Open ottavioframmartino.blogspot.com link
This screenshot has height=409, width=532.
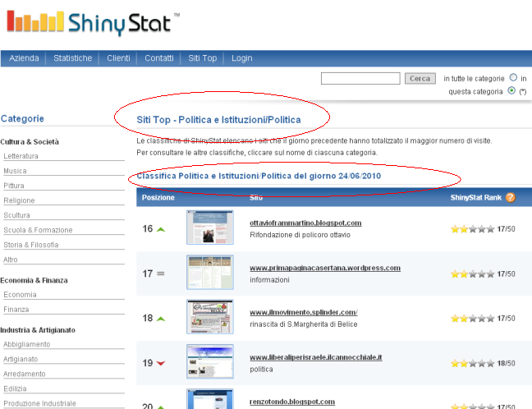point(305,223)
